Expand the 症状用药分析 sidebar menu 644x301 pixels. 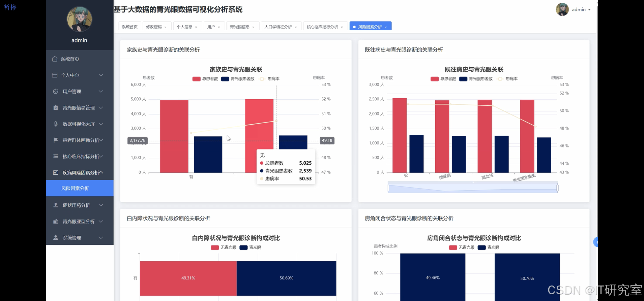tap(101, 205)
